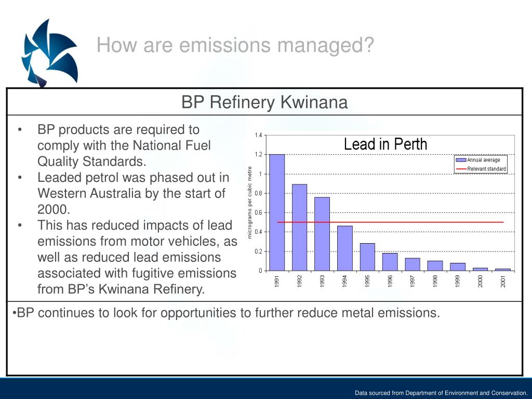Click the 'Leaded petrol was phased out' bullet
This screenshot has height=399, width=532.
134,193
